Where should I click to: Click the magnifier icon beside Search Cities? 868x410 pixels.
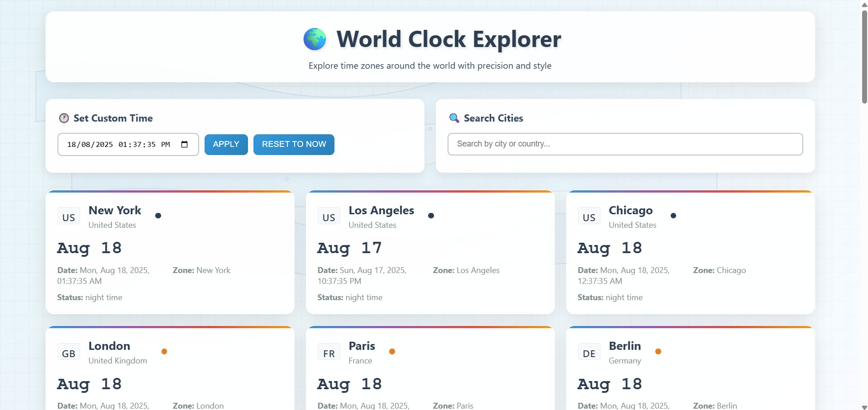(454, 118)
